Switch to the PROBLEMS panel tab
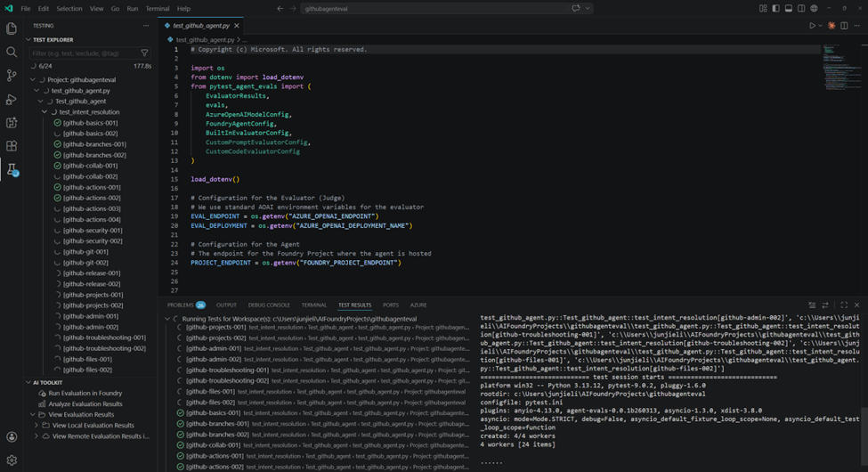 point(180,305)
